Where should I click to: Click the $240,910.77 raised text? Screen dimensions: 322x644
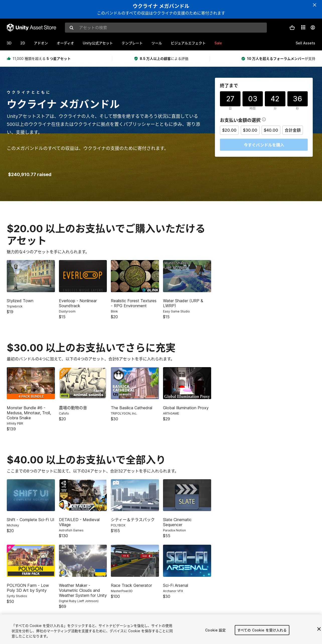coord(30,174)
